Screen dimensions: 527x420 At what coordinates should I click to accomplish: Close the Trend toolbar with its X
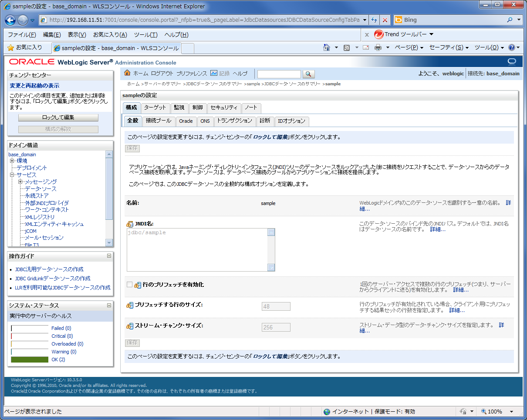(x=367, y=35)
